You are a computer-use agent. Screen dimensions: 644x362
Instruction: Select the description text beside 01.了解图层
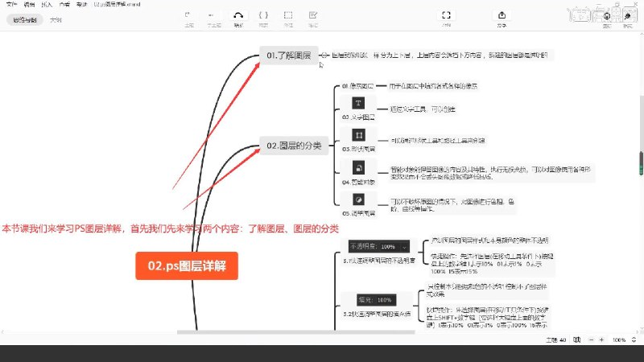440,55
